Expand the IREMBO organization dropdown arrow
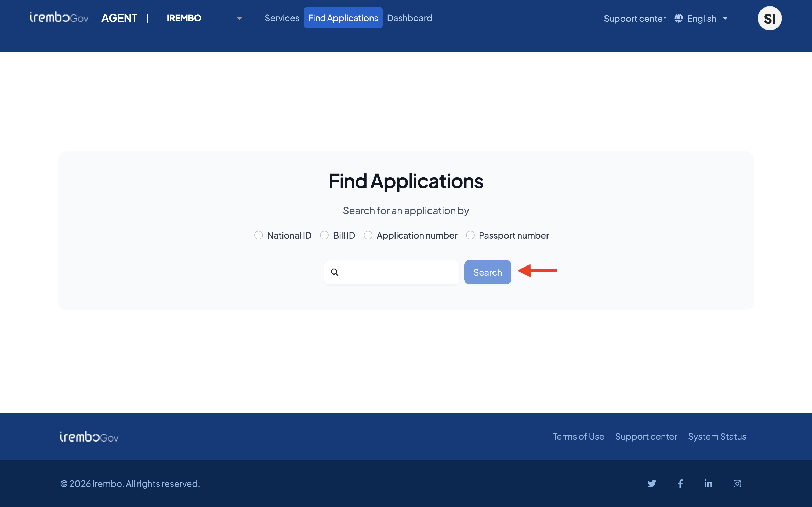Viewport: 812px width, 507px height. 239,19
